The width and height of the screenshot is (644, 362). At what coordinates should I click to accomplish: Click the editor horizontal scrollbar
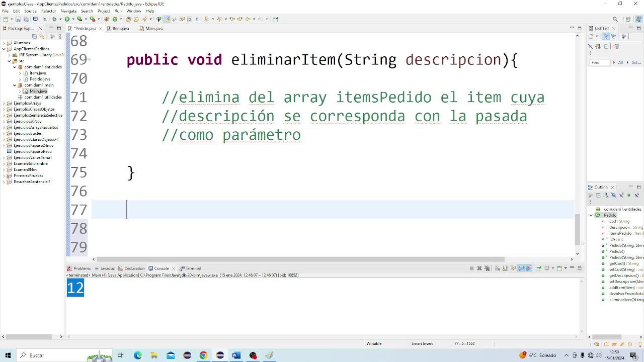tap(300, 259)
